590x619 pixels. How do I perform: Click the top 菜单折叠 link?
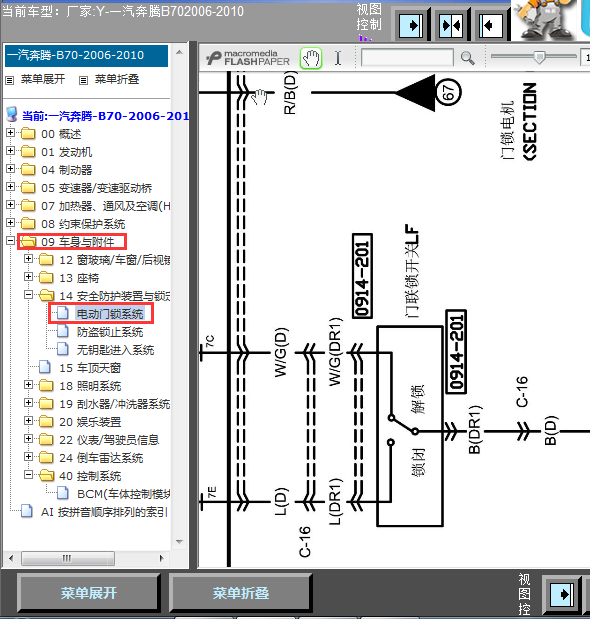pyautogui.click(x=117, y=79)
